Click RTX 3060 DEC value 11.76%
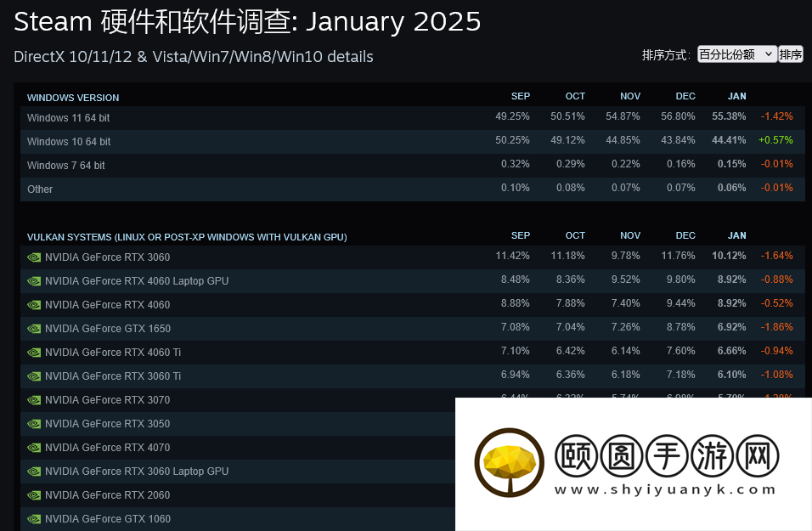 (678, 256)
